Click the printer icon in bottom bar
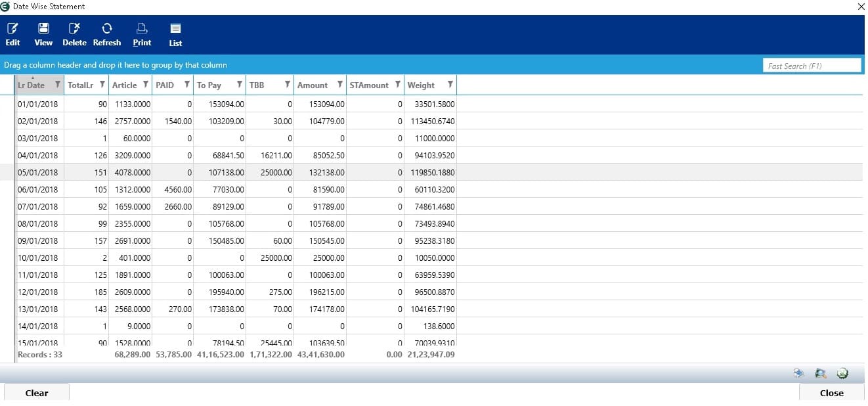The height and width of the screenshot is (406, 868). click(799, 373)
